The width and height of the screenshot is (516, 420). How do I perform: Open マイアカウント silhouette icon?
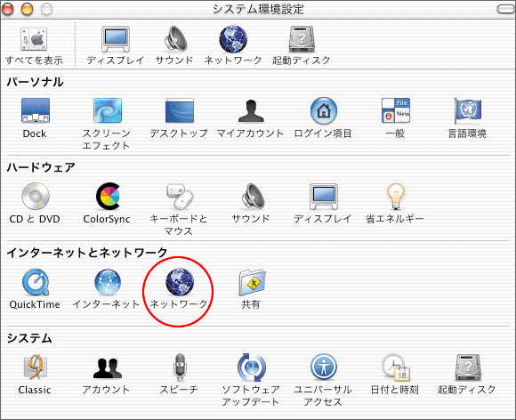click(251, 110)
